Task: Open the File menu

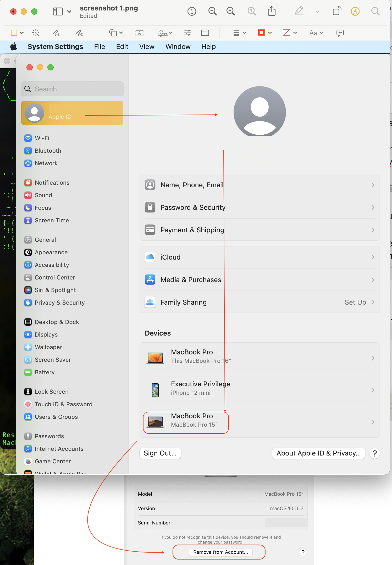Action: [x=100, y=47]
